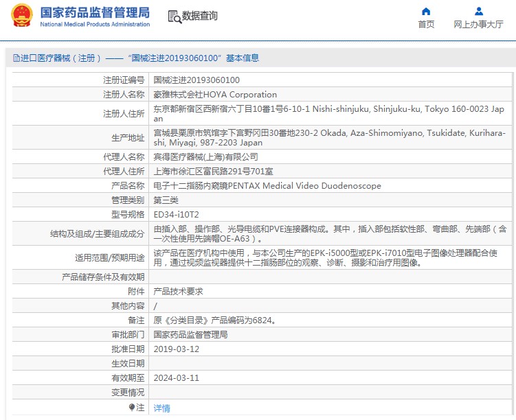This screenshot has height=420, width=516.
Task: Select the Kurihara-shi Miyagi production address text
Action: (x=329, y=138)
